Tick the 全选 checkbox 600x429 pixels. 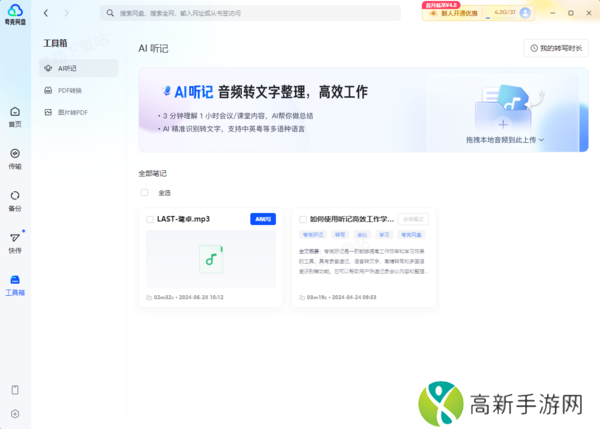tap(144, 192)
